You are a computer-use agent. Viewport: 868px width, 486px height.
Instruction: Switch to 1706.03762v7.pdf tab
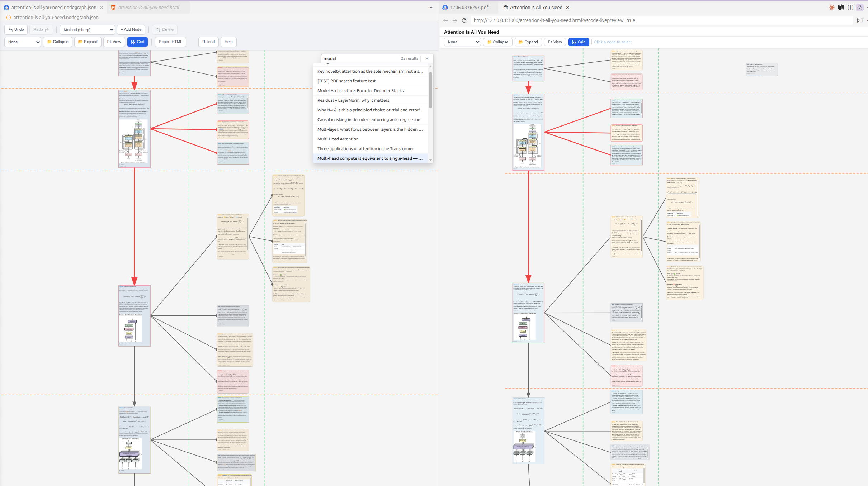point(469,7)
